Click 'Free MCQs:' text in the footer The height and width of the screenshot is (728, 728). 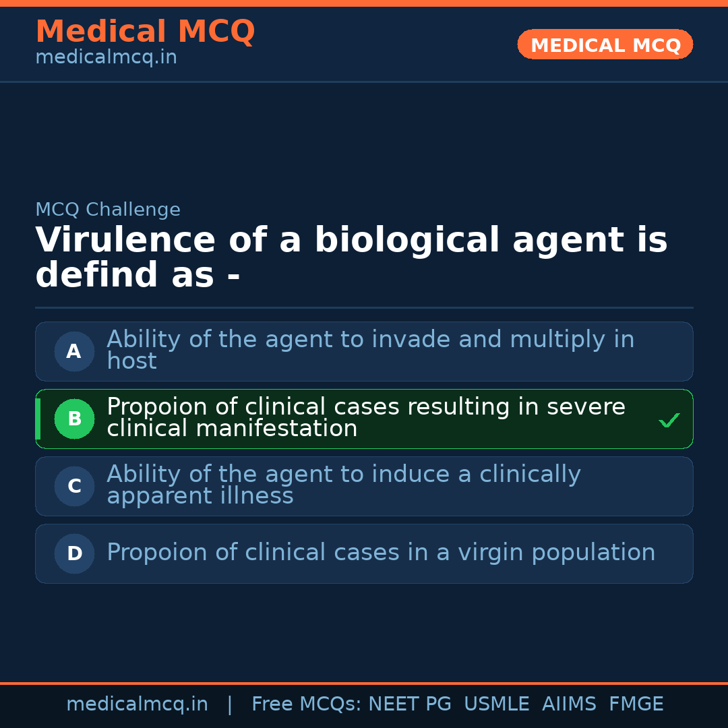point(307,704)
